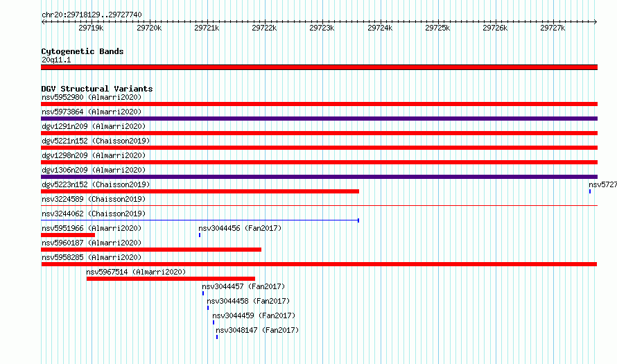Open variant nsv3044456 (Fan2017) label
Screen dimensions: 617x364
pyautogui.click(x=240, y=228)
